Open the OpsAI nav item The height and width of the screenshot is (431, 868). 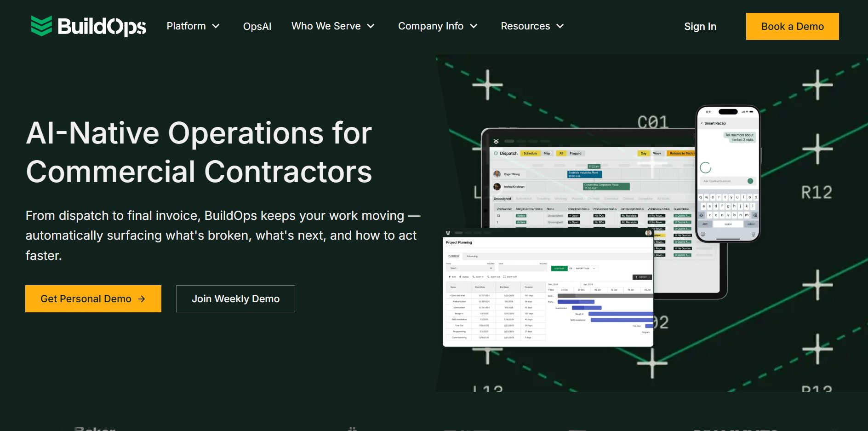[257, 26]
